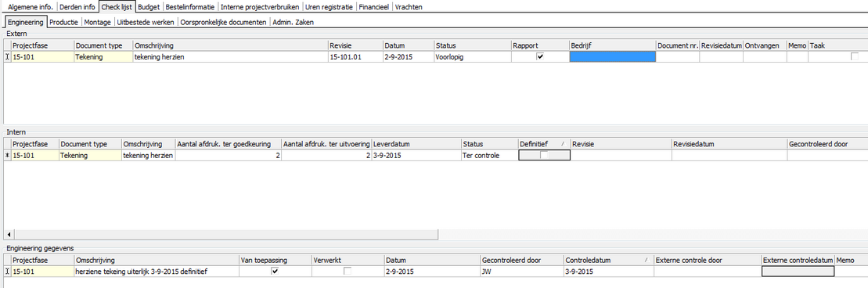Click the Extern row indicator icon
This screenshot has width=868, height=288.
click(7, 56)
